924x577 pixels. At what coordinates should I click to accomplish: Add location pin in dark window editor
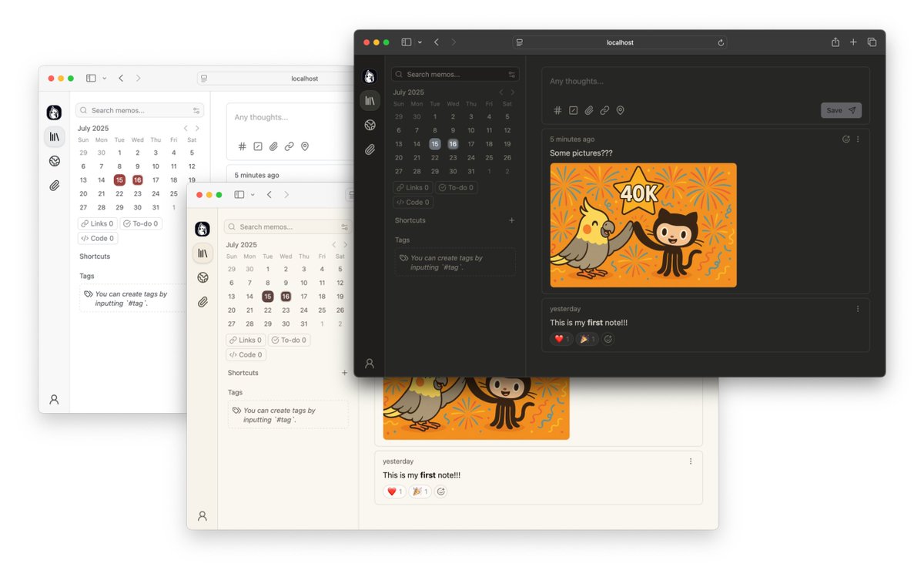point(621,110)
